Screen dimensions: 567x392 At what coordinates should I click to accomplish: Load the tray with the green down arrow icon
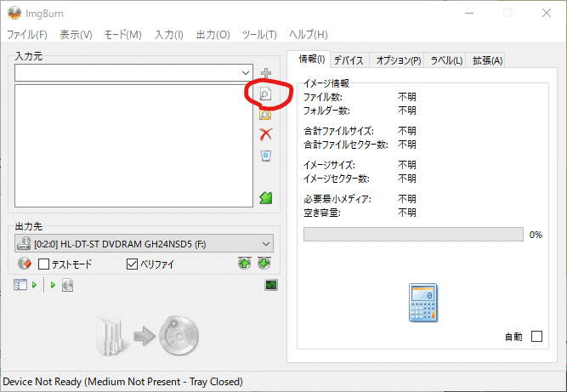pyautogui.click(x=264, y=264)
